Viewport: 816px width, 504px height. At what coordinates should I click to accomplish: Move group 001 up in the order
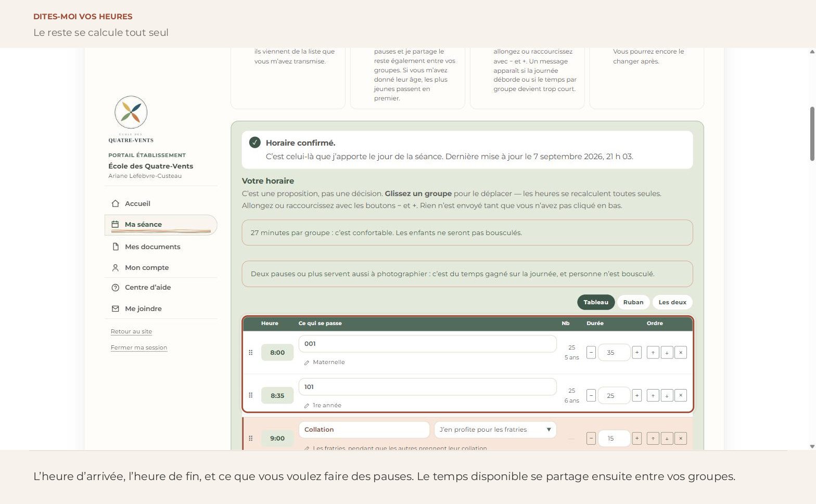pos(653,353)
